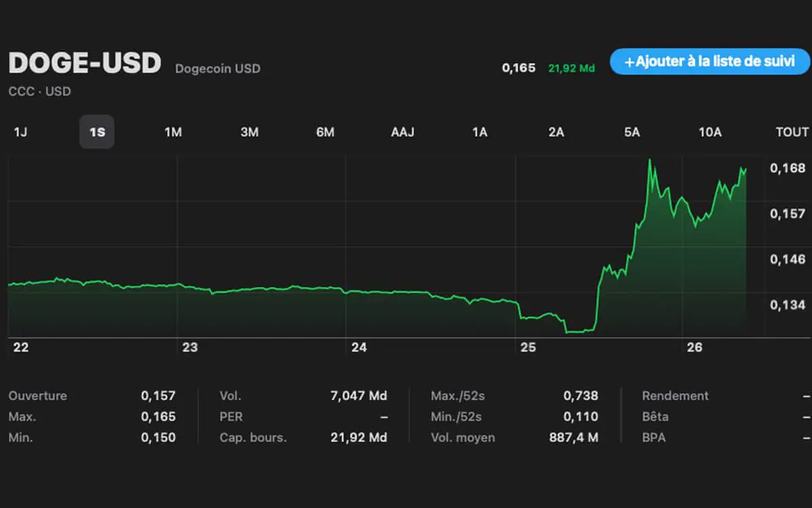Click the Min. value 0,150

click(x=158, y=438)
